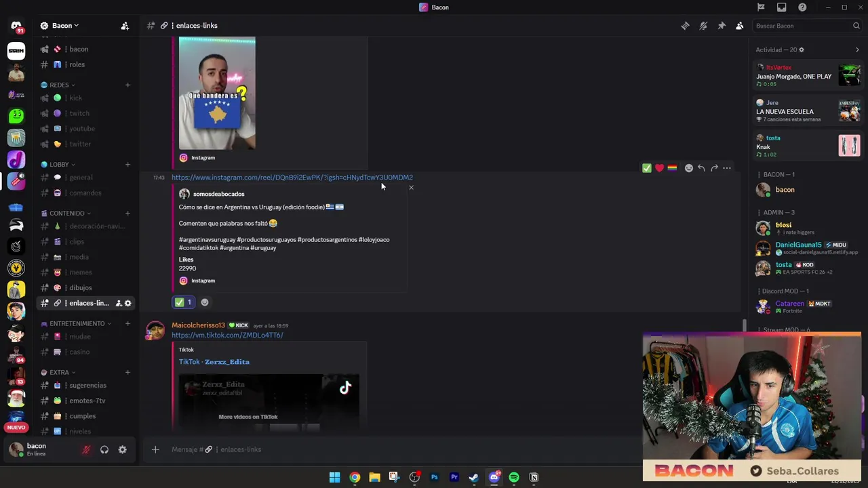868x488 pixels.
Task: Open Spotify from the taskbar
Action: [514, 477]
